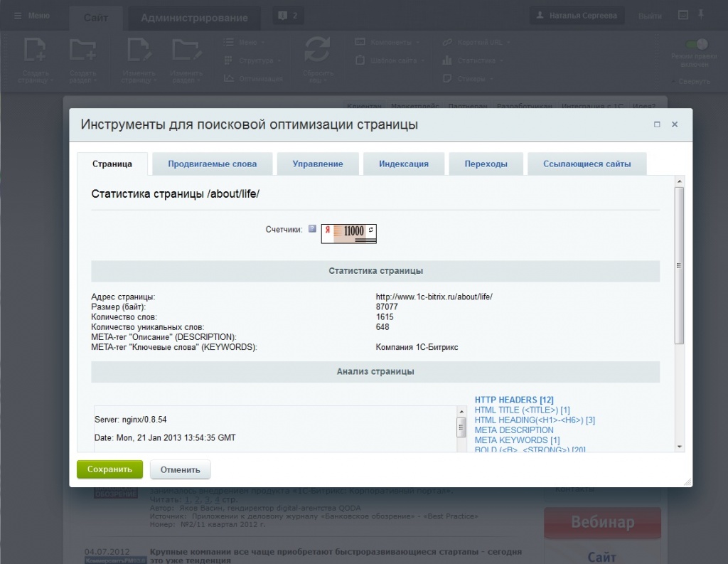
Task: Click the panel icon beside Выйти
Action: pyautogui.click(x=683, y=16)
